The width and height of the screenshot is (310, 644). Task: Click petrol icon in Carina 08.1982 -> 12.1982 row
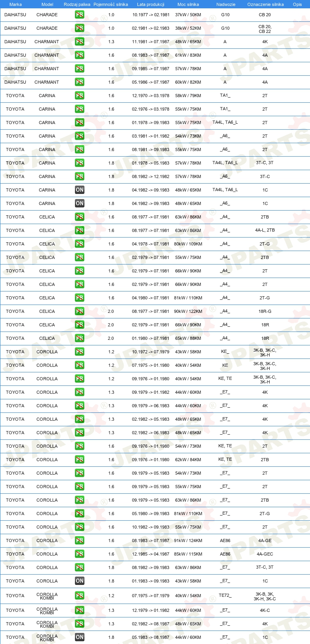[x=80, y=176]
